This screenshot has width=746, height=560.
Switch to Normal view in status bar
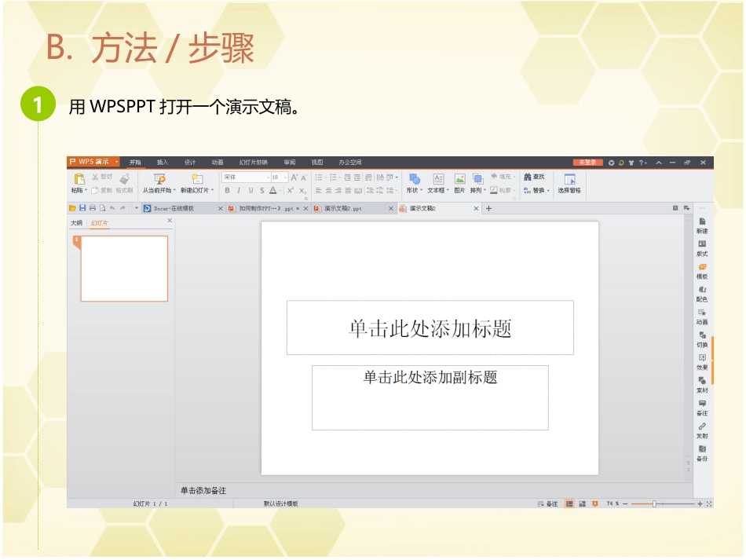(569, 503)
